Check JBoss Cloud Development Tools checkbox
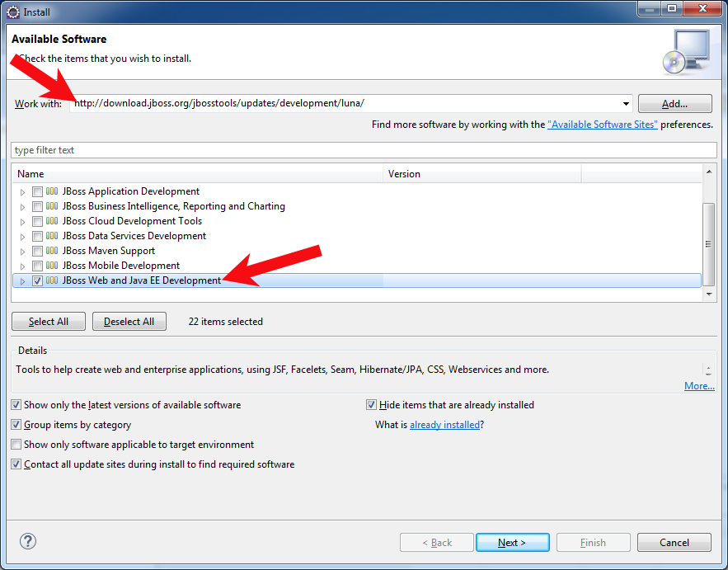This screenshot has height=570, width=728. (x=38, y=221)
